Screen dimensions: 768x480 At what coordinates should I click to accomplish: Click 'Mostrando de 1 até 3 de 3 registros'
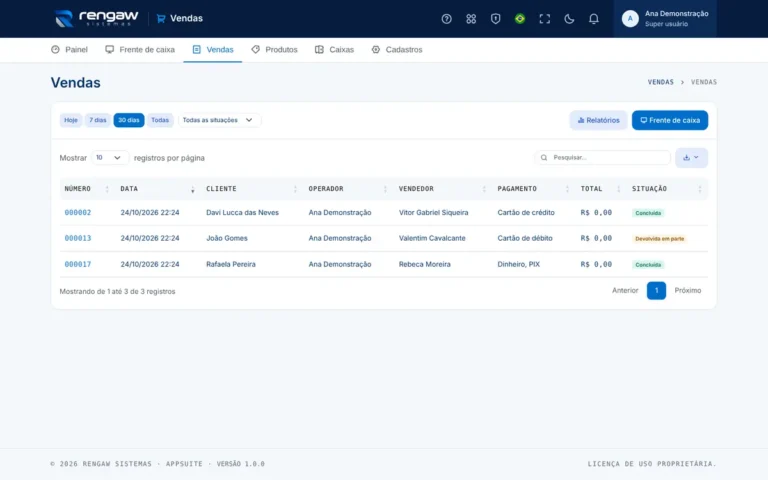[x=117, y=291]
